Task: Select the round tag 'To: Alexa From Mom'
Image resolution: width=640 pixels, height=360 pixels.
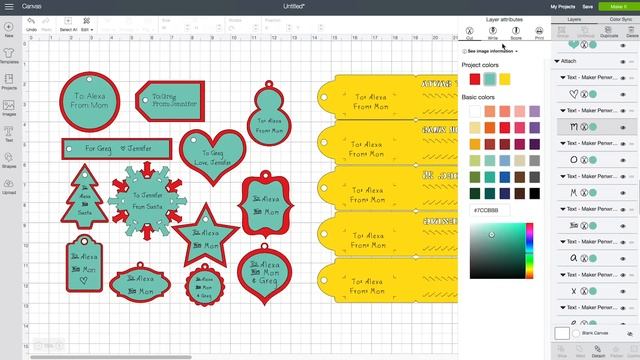Action: click(x=90, y=102)
